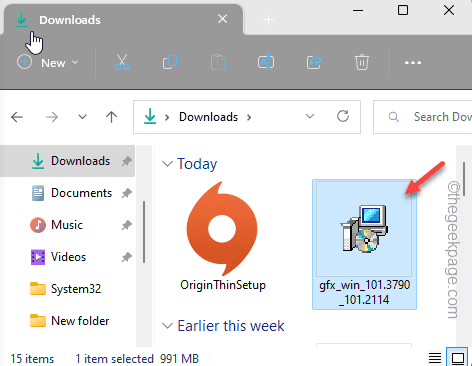Click the 1 item selected 991 MB text
This screenshot has height=366, width=472.
tap(137, 359)
